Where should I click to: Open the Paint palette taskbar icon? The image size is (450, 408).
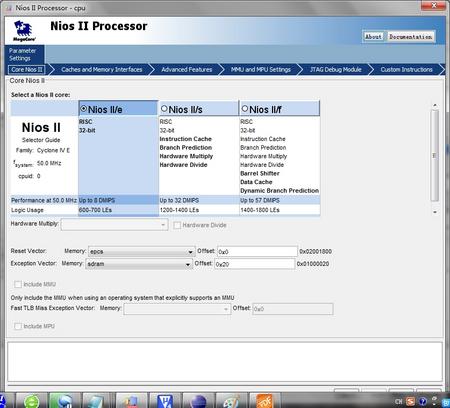click(231, 401)
